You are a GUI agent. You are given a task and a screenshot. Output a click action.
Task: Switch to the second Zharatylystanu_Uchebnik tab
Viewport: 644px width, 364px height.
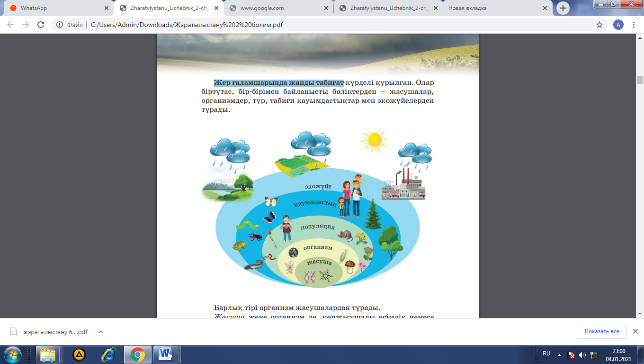click(387, 8)
